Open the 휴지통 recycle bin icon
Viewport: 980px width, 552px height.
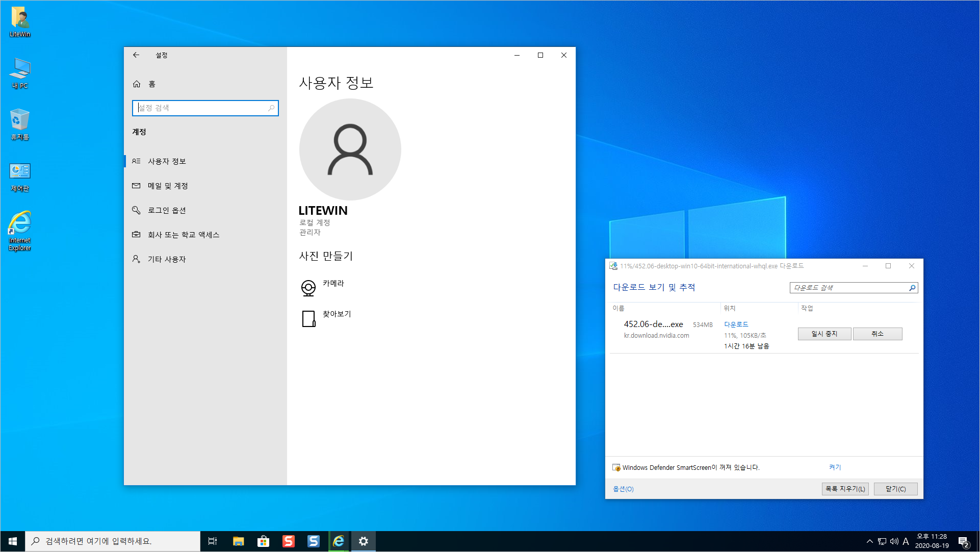coord(20,124)
